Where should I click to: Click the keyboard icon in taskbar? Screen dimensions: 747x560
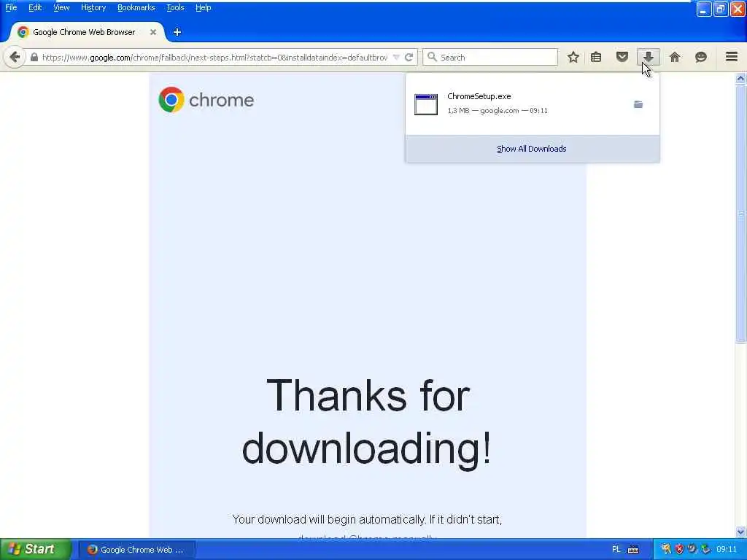click(x=633, y=550)
